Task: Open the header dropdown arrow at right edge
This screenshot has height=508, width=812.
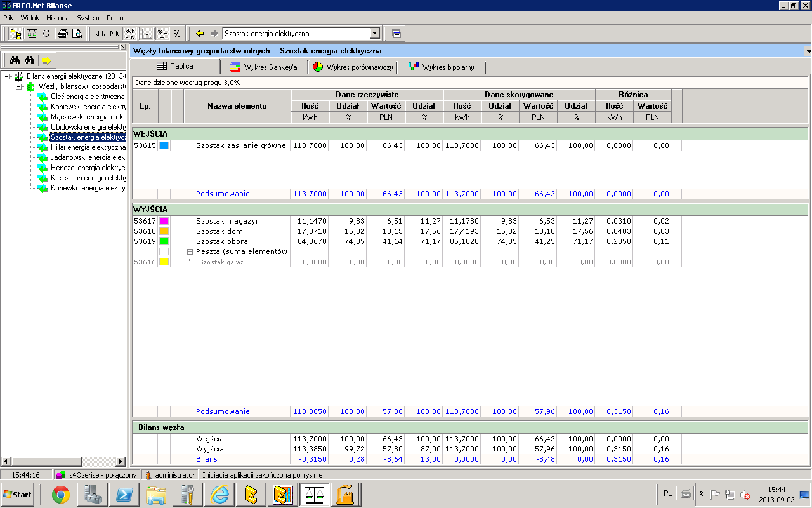Action: 808,50
